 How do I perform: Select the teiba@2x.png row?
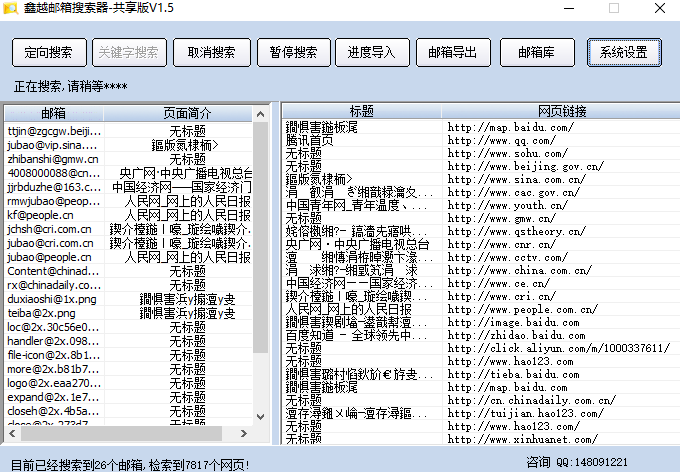[x=128, y=313]
